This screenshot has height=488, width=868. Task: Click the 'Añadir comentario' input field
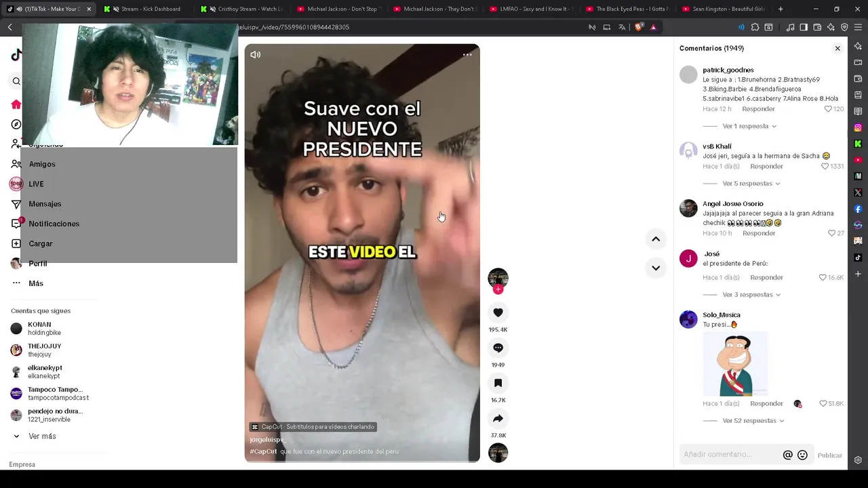tap(730, 455)
